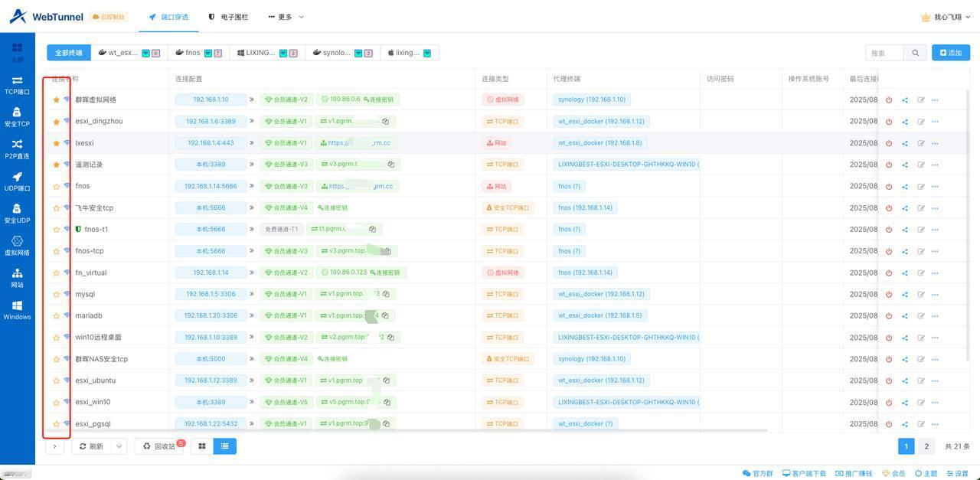Open TCP端口 in the sidebar
The height and width of the screenshot is (480, 980).
[17, 85]
